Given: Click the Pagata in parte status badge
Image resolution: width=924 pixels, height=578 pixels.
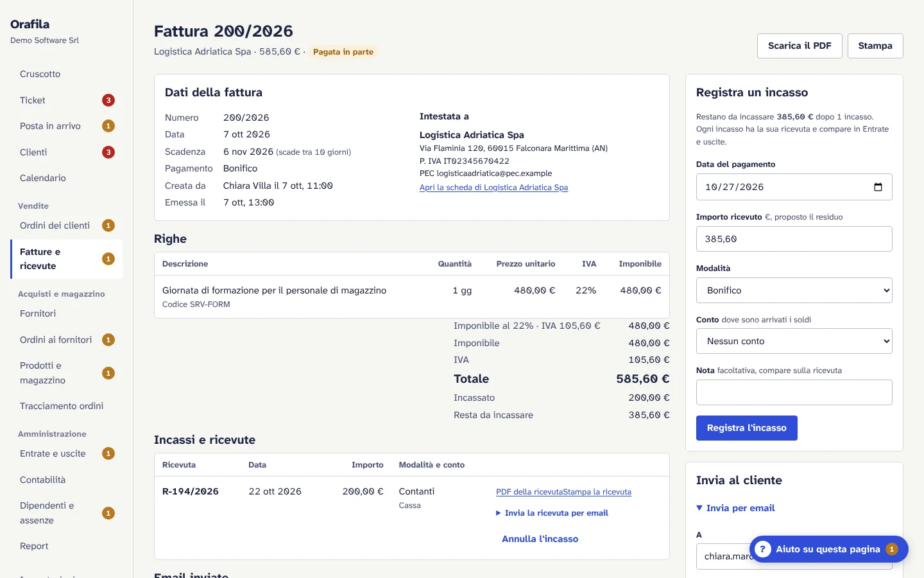Looking at the screenshot, I should (x=343, y=52).
